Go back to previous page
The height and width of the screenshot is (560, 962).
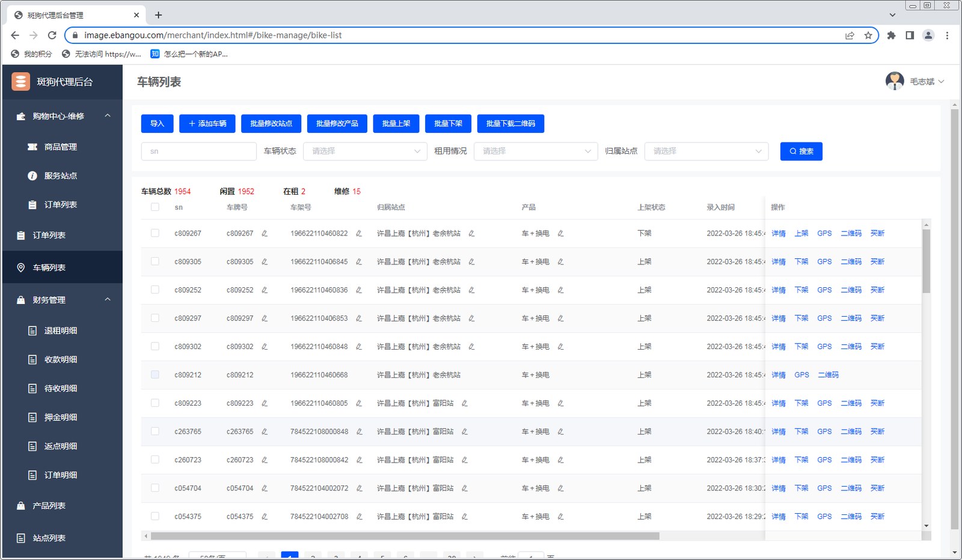coord(15,35)
